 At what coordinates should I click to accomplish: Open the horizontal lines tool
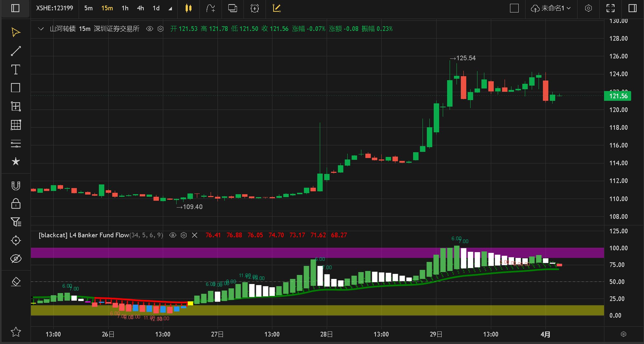click(15, 143)
